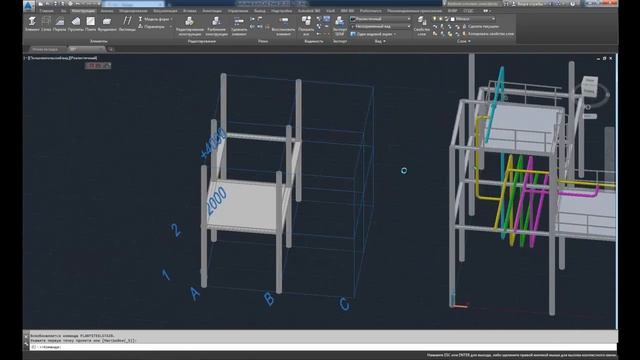The height and width of the screenshot is (360, 640).
Task: Restore the viewport window with its restore button
Action: (604, 58)
